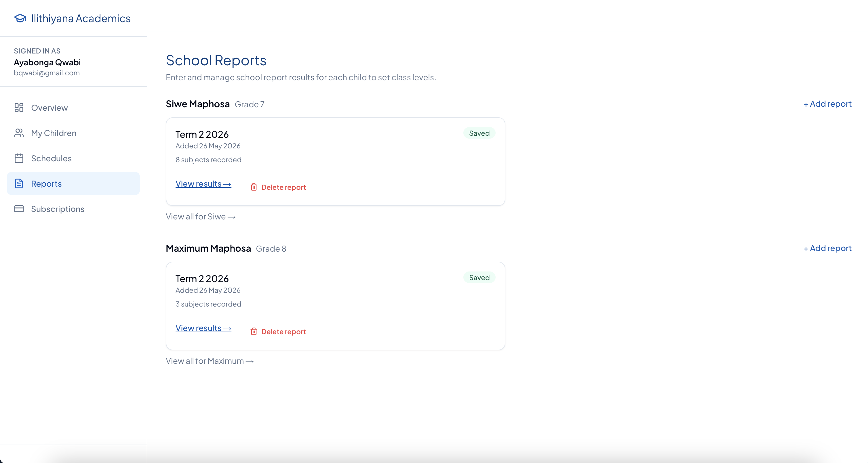Open View all for Siwe link
Screen dimensions: 868x463
pos(201,217)
